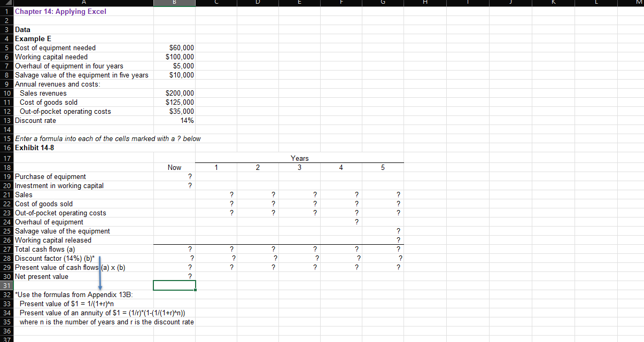Select column B by clicking its header
Image resolution: width=644 pixels, height=342 pixels.
click(174, 3)
